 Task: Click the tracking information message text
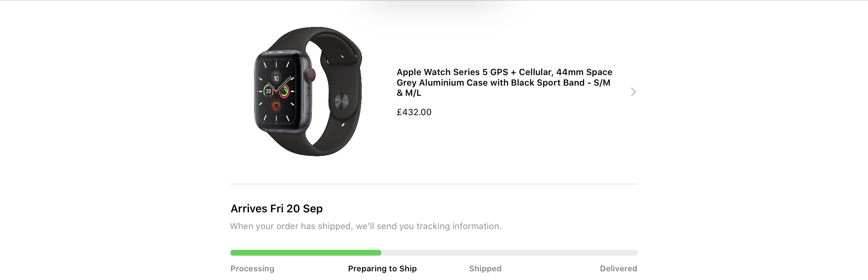coord(366,226)
